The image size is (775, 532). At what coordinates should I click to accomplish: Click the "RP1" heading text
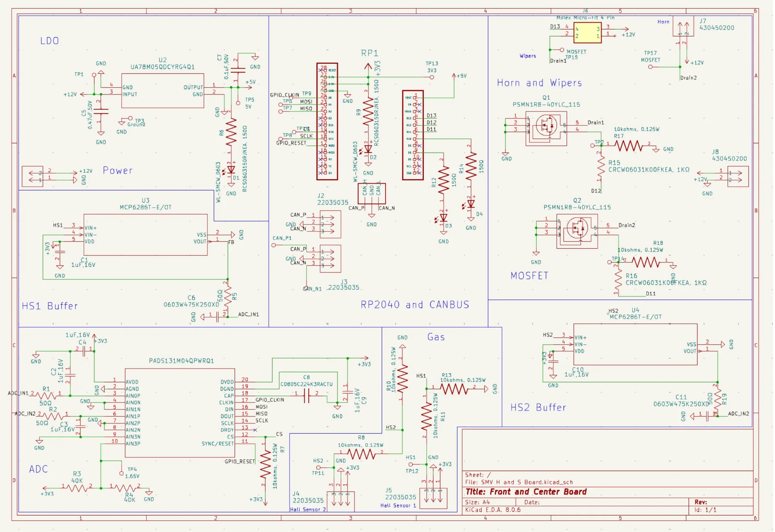(370, 53)
